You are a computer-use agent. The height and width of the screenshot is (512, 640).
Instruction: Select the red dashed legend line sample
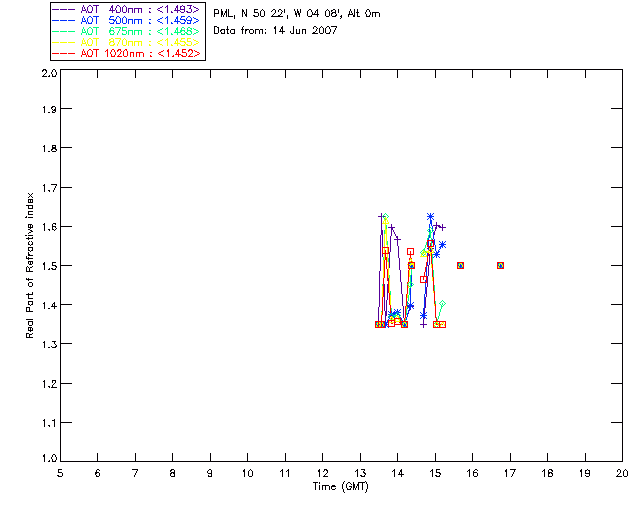tap(63, 53)
